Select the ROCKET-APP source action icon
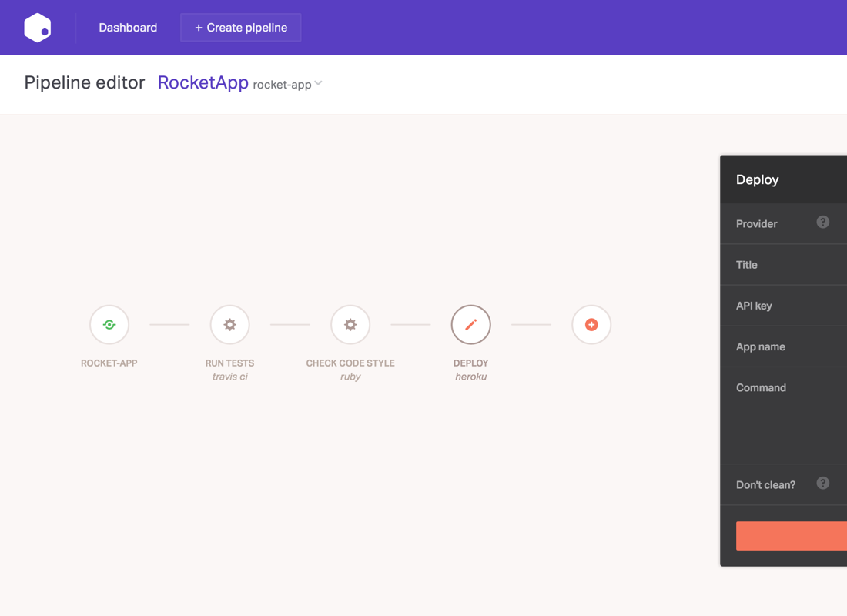 tap(109, 324)
